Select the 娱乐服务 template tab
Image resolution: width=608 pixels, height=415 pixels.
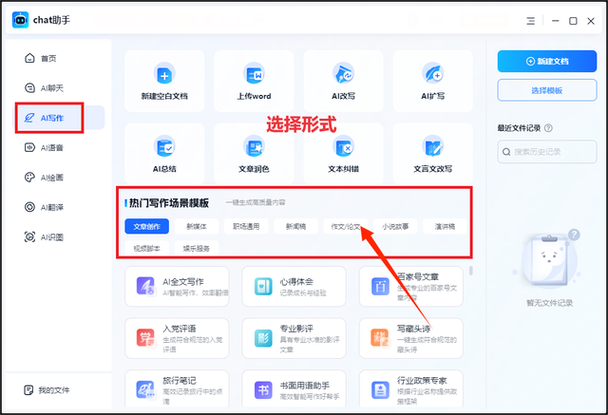pos(197,248)
